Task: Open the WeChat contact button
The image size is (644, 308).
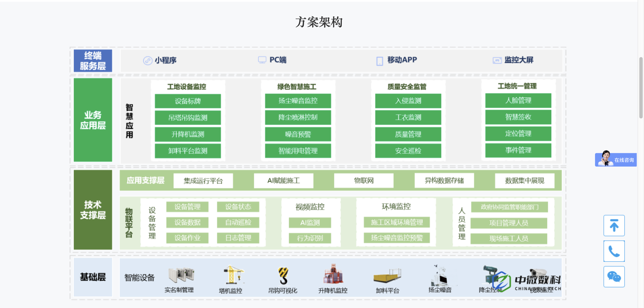Action: tap(614, 276)
